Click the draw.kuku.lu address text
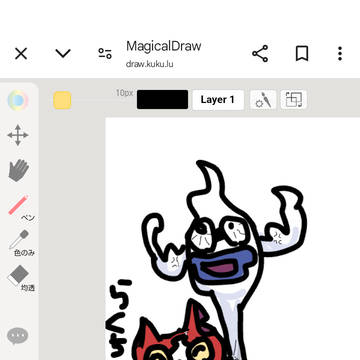 150,64
